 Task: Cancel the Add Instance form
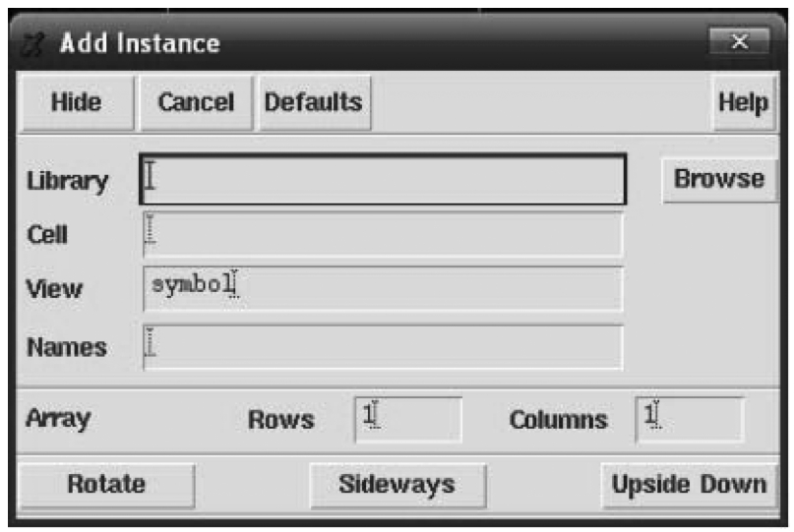coord(196,102)
